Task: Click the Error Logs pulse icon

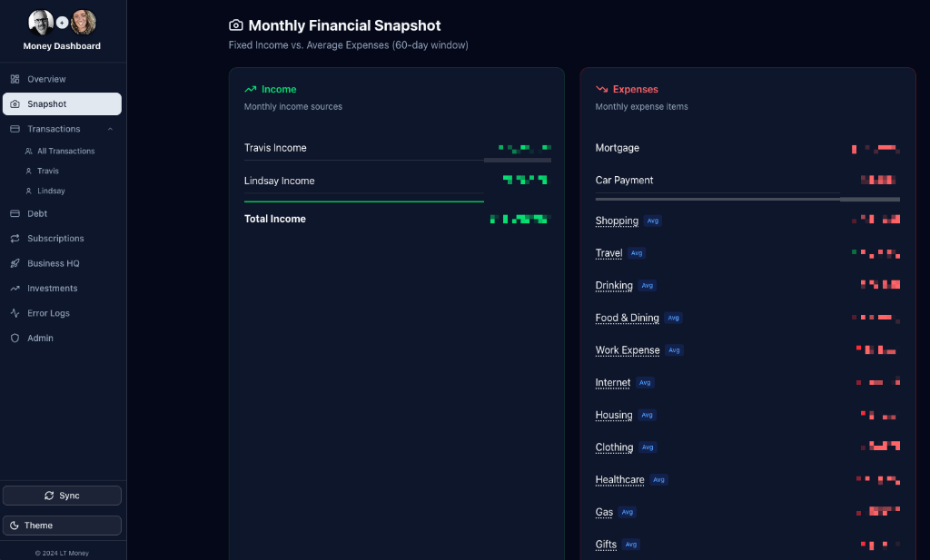Action: (15, 313)
